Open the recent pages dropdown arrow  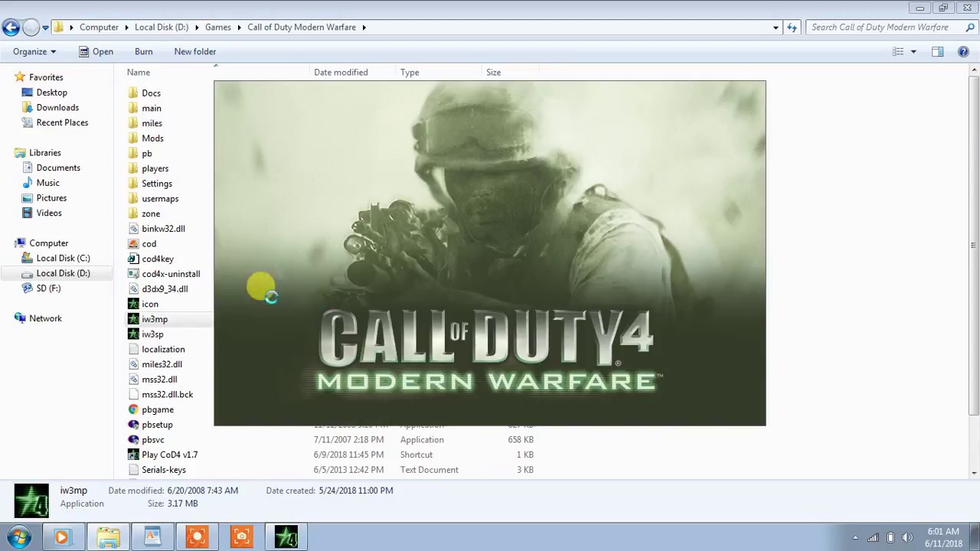[x=45, y=28]
